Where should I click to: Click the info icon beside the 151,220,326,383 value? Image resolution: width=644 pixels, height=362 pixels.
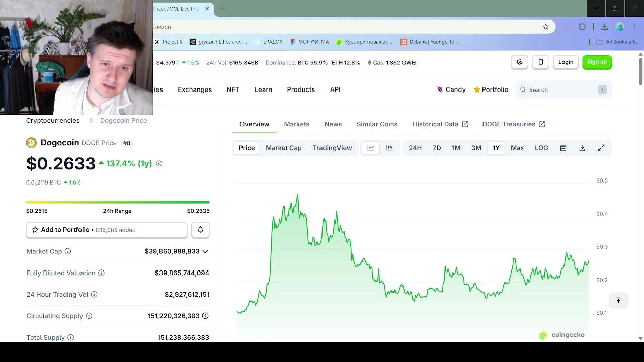coord(205,316)
